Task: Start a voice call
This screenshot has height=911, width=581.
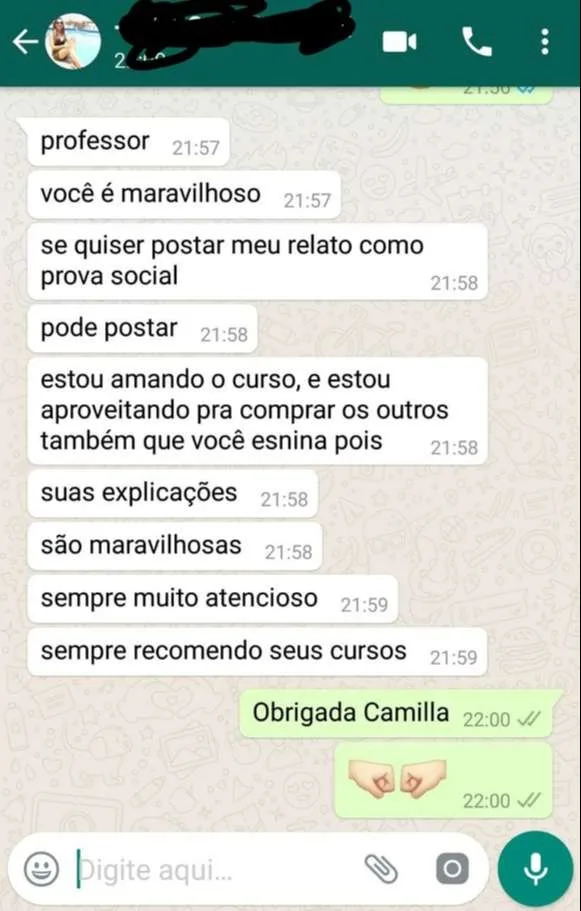Action: [x=477, y=42]
